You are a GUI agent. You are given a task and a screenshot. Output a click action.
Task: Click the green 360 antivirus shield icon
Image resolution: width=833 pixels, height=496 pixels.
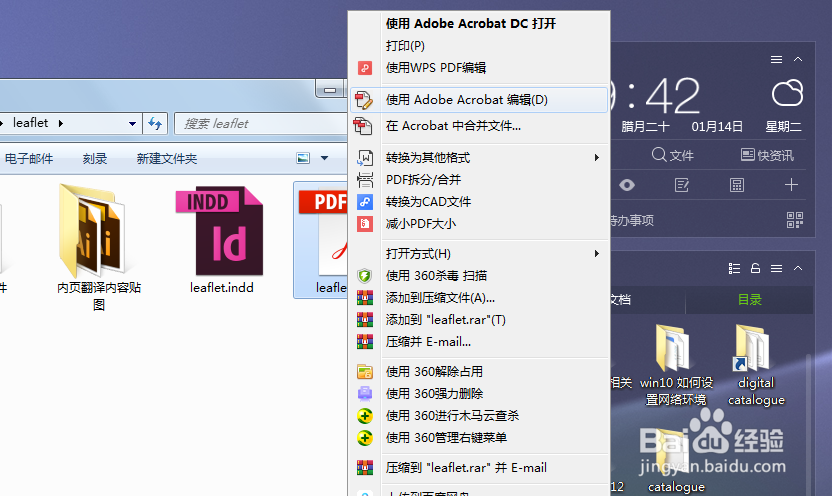(x=364, y=276)
